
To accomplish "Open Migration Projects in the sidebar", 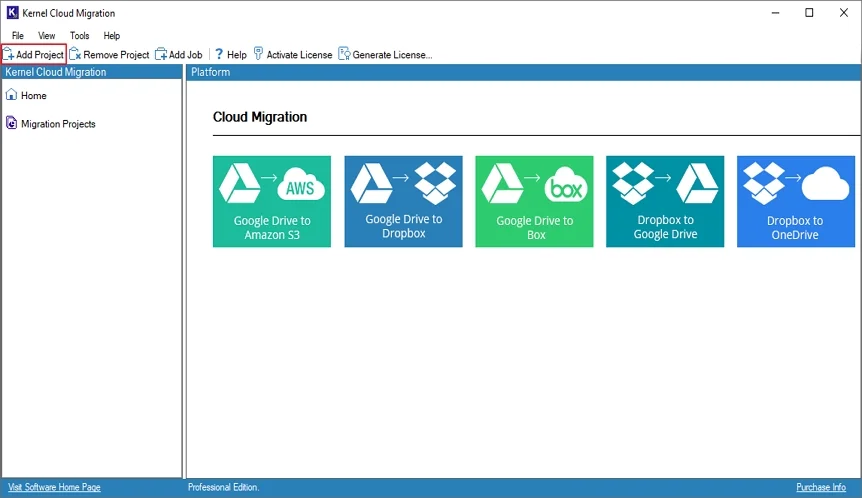I will (x=58, y=124).
